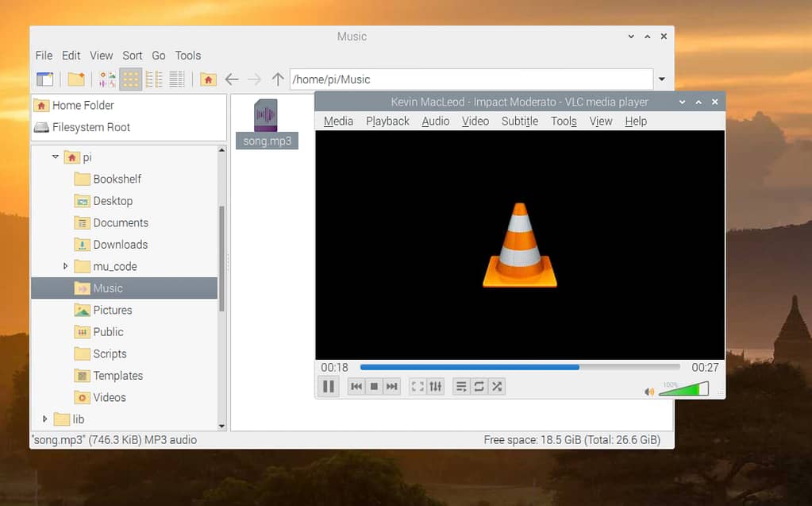
Task: Open File menu in file manager
Action: pyautogui.click(x=44, y=56)
